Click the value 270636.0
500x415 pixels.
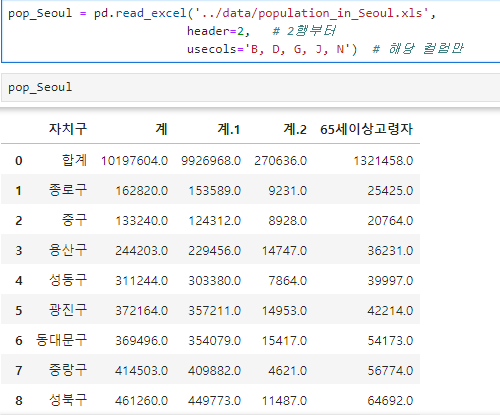tap(281, 161)
